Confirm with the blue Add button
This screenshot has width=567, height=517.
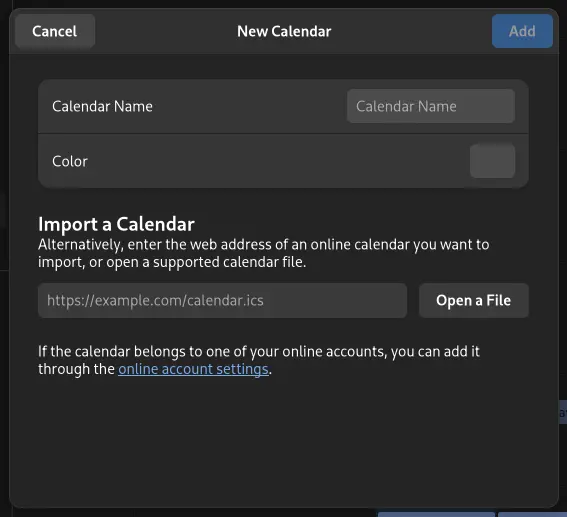[522, 31]
